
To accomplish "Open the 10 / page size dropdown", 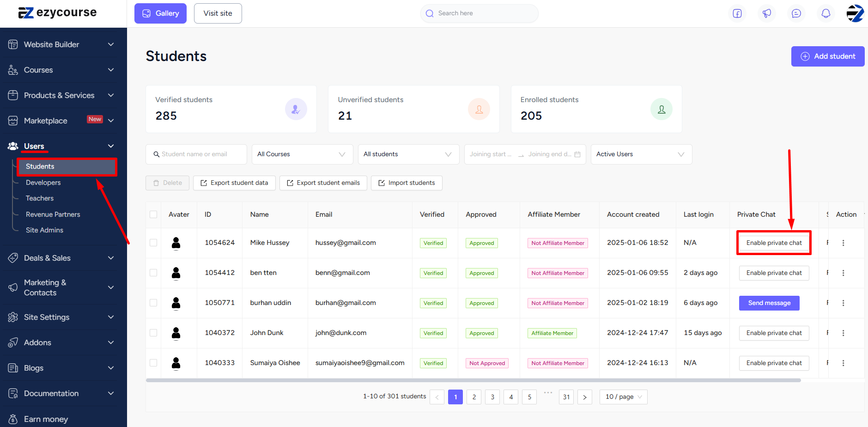I will pyautogui.click(x=624, y=397).
